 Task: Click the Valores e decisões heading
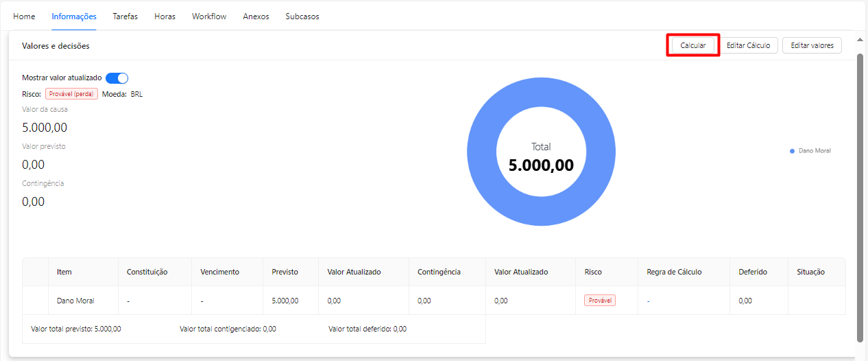[x=56, y=46]
